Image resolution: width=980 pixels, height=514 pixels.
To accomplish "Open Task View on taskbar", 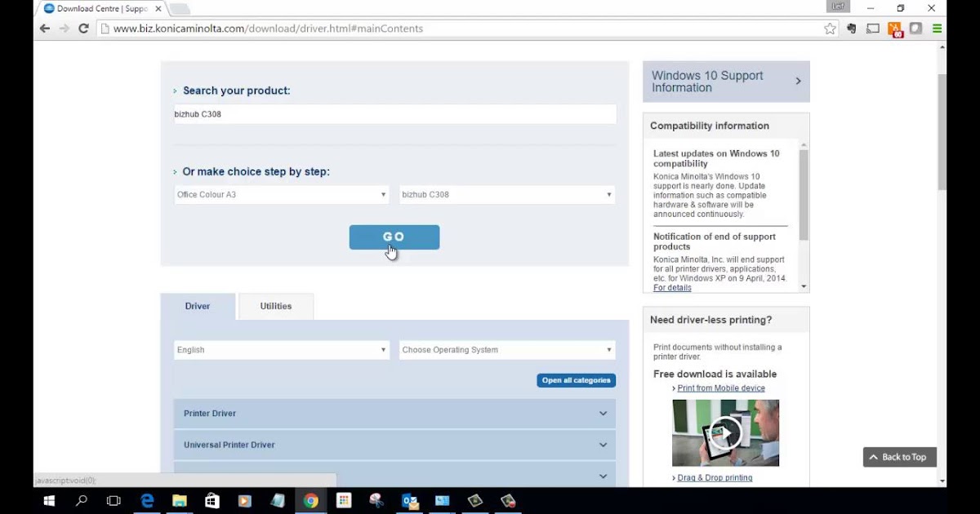I will tap(114, 501).
